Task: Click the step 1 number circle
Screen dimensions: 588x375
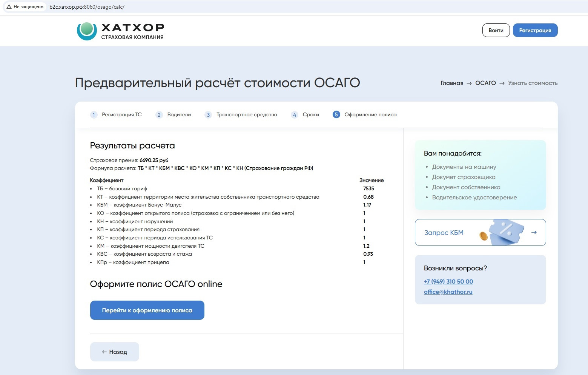Action: 94,115
